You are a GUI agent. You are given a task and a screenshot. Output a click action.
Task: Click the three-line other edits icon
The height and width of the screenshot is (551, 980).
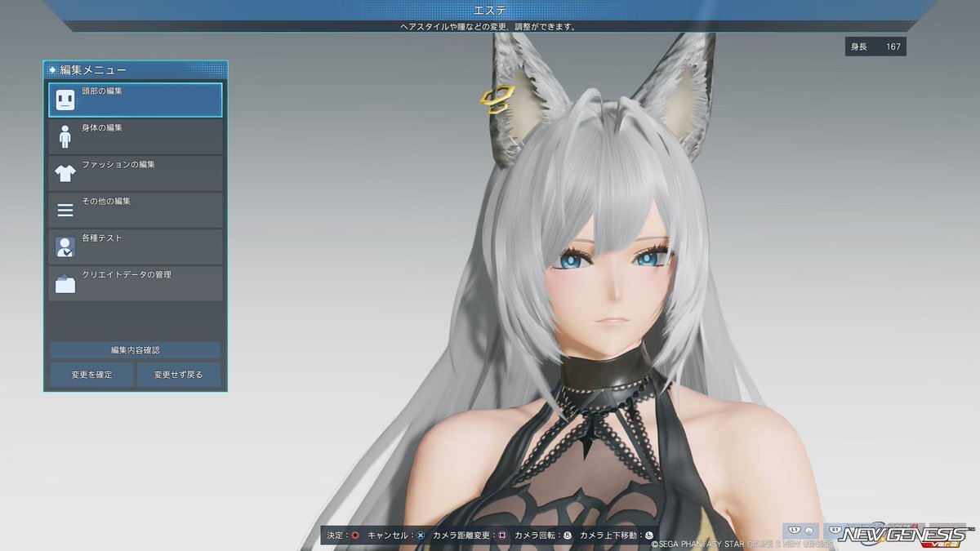point(65,211)
